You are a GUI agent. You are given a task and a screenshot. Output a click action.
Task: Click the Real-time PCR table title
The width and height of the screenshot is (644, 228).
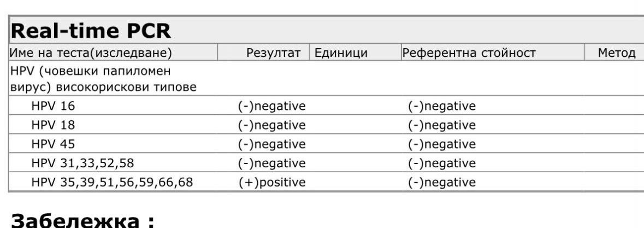(x=90, y=31)
